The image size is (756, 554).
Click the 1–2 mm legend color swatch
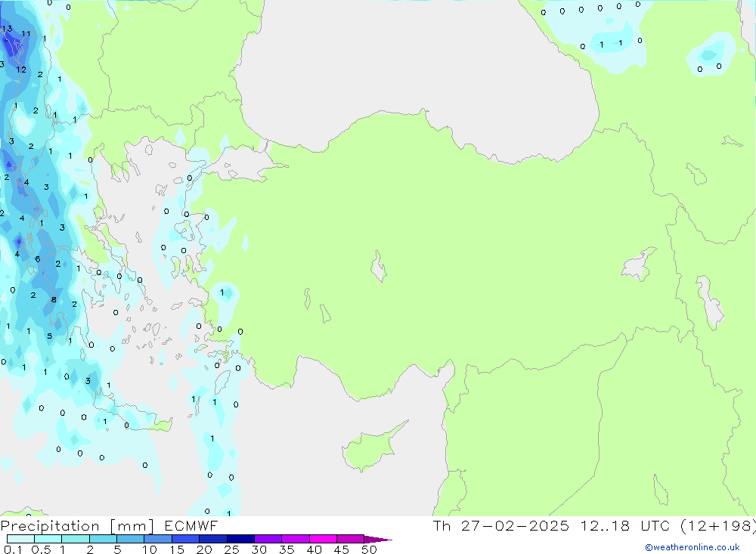tap(75, 539)
